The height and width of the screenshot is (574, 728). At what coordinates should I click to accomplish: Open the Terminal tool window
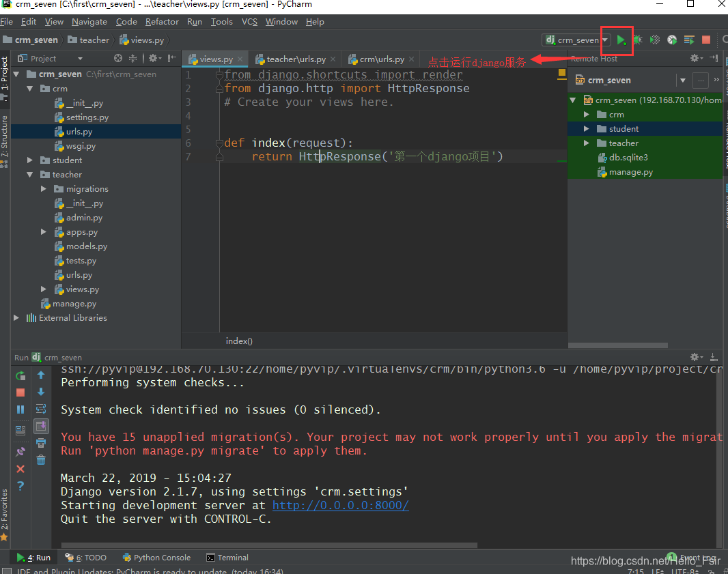(x=227, y=558)
